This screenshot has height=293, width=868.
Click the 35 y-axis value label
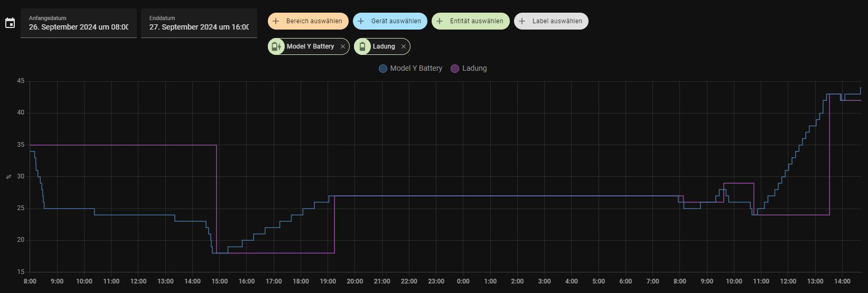coord(21,145)
